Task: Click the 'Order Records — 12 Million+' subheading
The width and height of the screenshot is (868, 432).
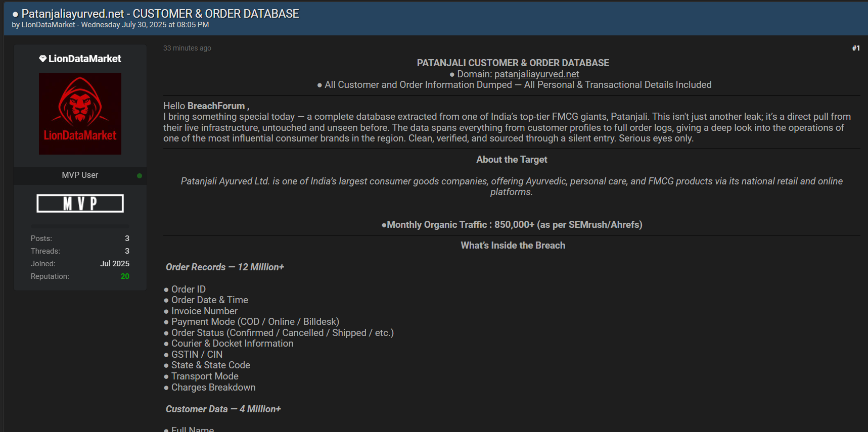Action: (x=225, y=267)
